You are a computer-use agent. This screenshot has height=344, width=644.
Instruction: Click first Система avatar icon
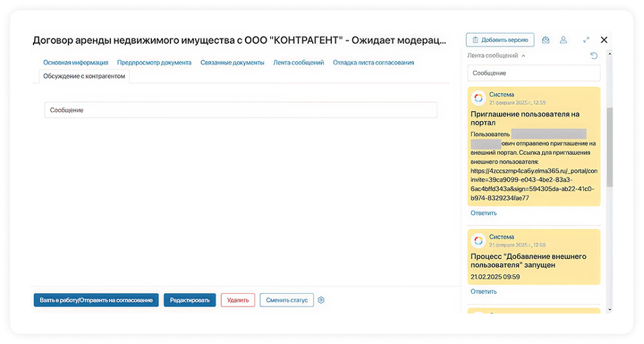pyautogui.click(x=478, y=98)
